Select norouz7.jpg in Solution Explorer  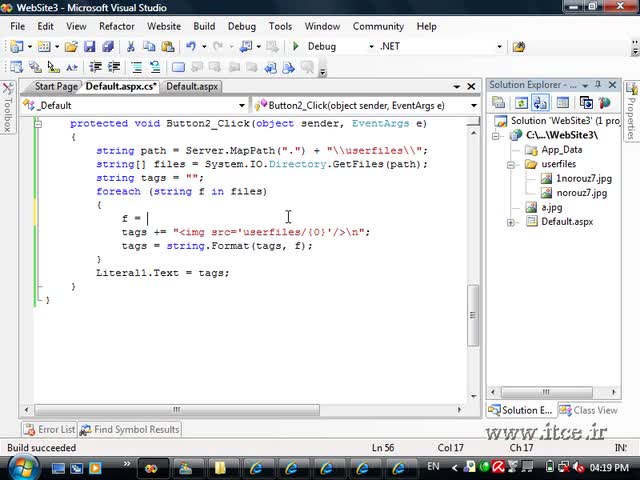[x=582, y=193]
